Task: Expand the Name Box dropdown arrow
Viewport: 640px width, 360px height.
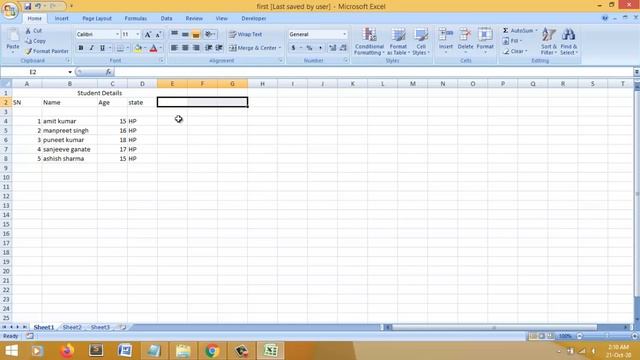Action: pyautogui.click(x=70, y=72)
